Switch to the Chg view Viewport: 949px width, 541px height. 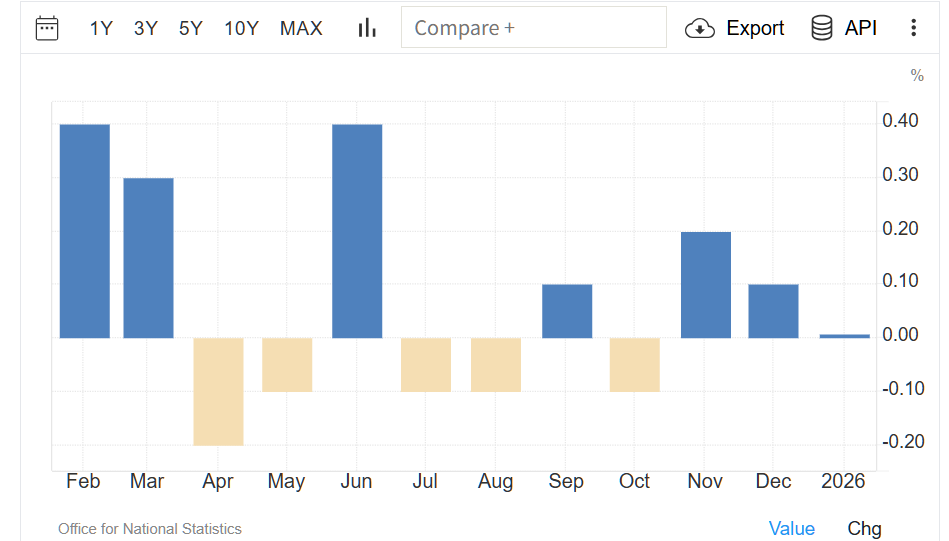(864, 529)
